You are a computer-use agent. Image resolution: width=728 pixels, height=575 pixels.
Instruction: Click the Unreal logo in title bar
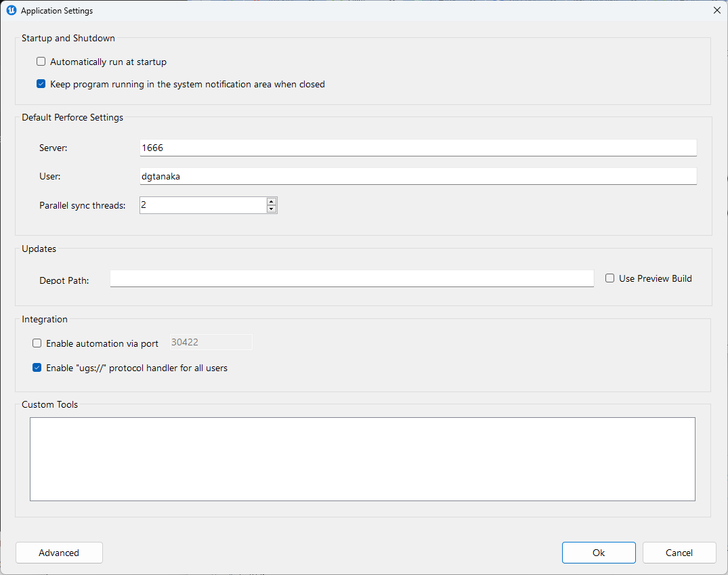11,11
